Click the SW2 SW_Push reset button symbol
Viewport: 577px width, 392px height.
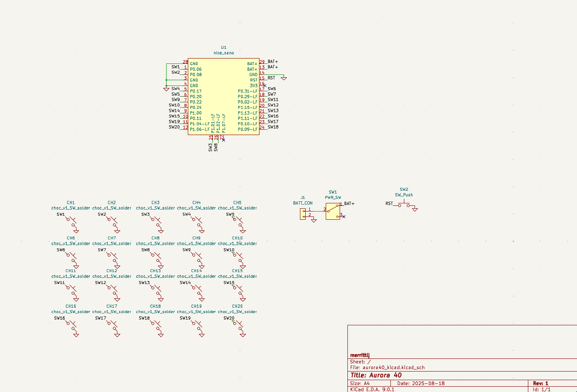pos(404,205)
